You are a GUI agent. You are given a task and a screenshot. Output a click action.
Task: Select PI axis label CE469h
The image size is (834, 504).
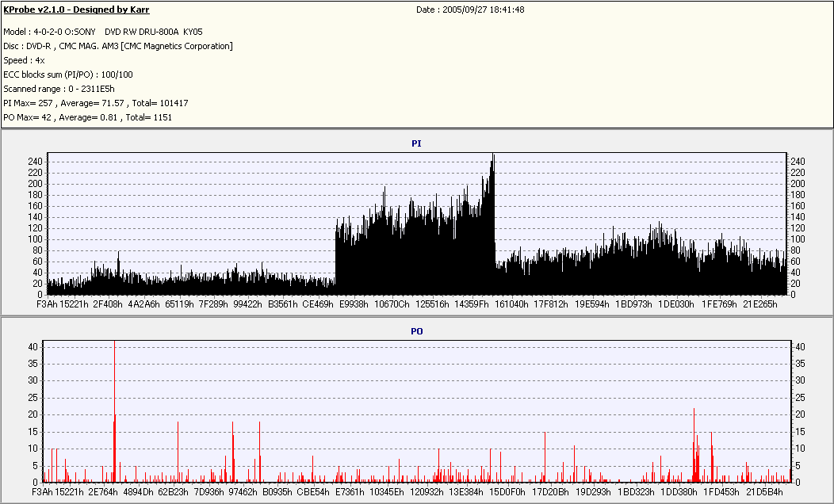(x=318, y=304)
